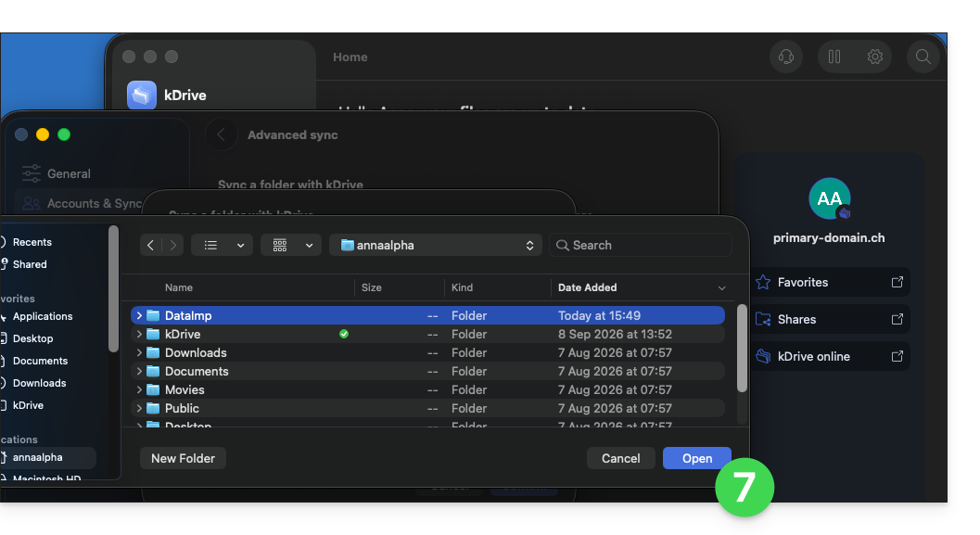Go back in the Advanced sync panel
This screenshot has width=980, height=535.
coord(222,134)
